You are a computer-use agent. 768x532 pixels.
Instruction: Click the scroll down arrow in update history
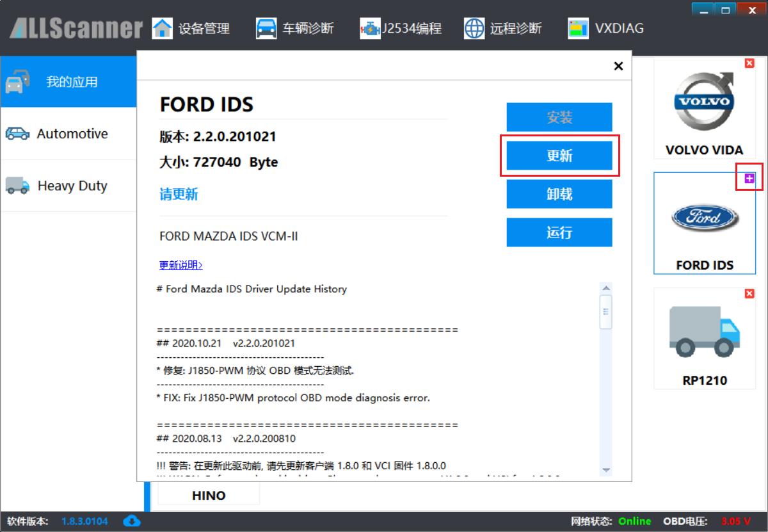point(606,469)
